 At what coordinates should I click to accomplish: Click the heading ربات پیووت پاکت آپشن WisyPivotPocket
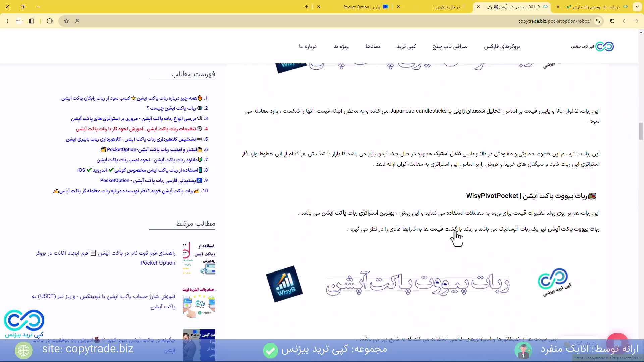coord(531,196)
